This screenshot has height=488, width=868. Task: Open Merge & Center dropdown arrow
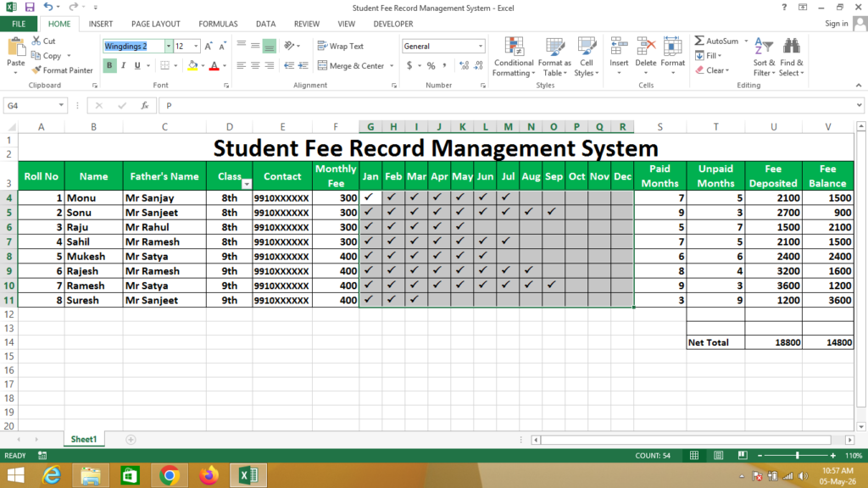pos(392,66)
